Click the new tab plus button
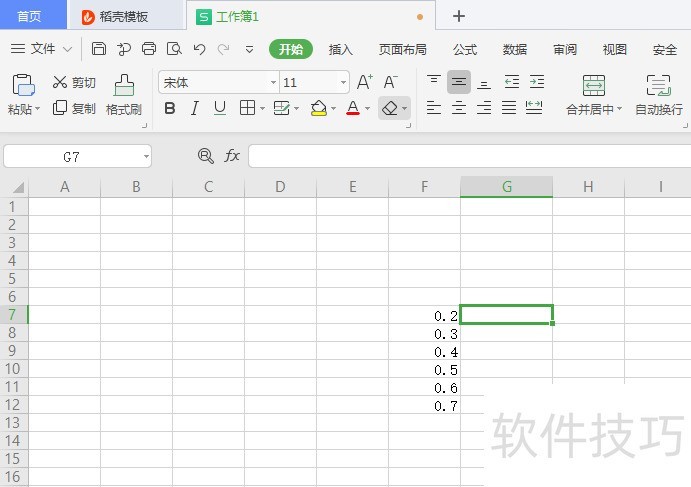The width and height of the screenshot is (691, 487). [x=459, y=16]
